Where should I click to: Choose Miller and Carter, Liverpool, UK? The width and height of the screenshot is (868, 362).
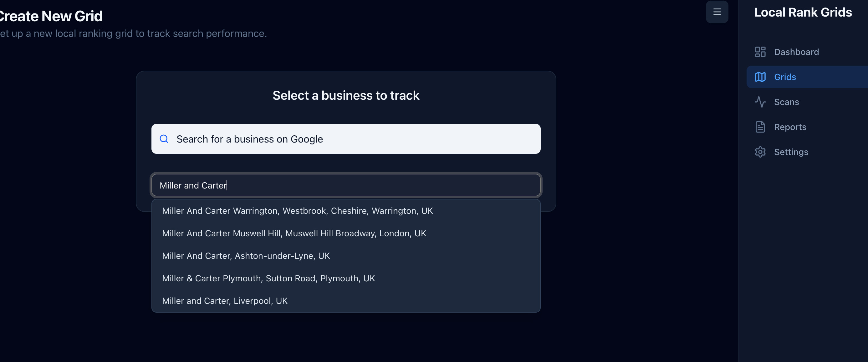click(x=346, y=301)
